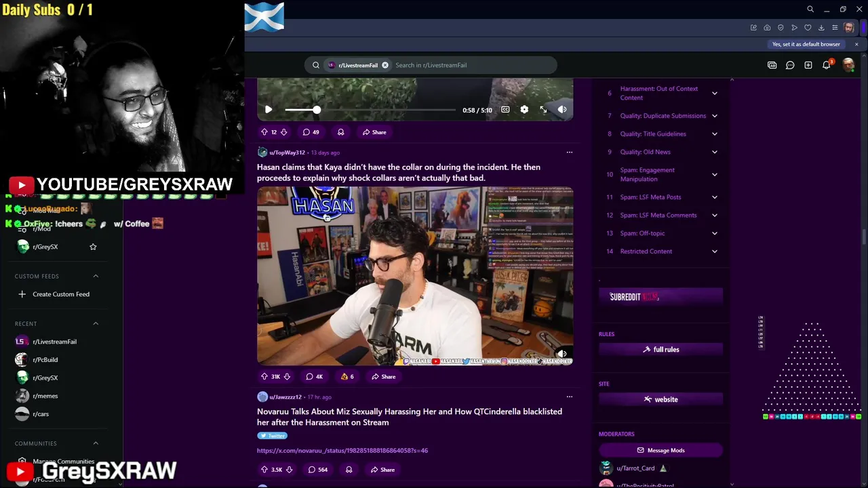Image resolution: width=868 pixels, height=488 pixels.
Task: Open the subreddit website button
Action: 660,400
